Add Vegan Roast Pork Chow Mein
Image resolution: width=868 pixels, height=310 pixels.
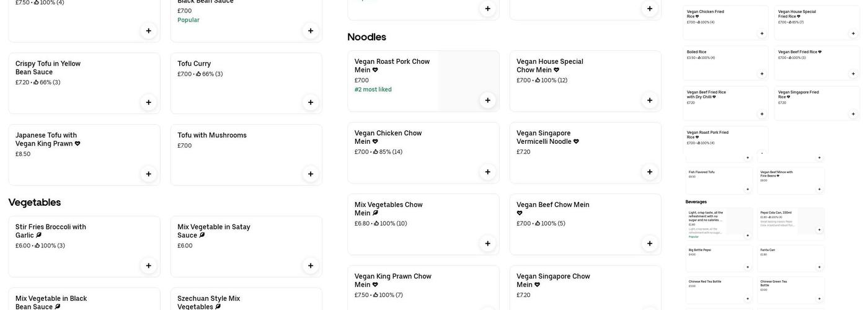tap(487, 100)
